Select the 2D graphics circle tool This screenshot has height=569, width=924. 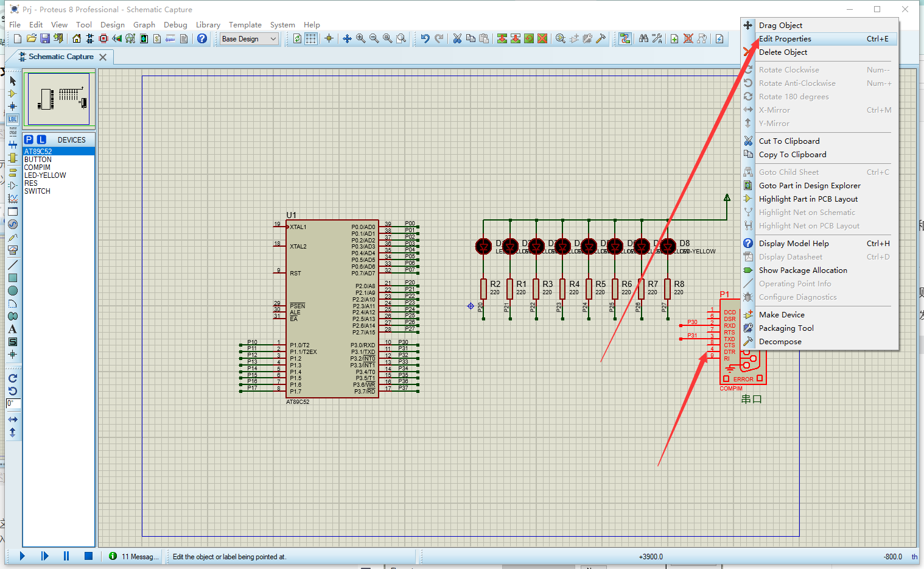click(13, 291)
